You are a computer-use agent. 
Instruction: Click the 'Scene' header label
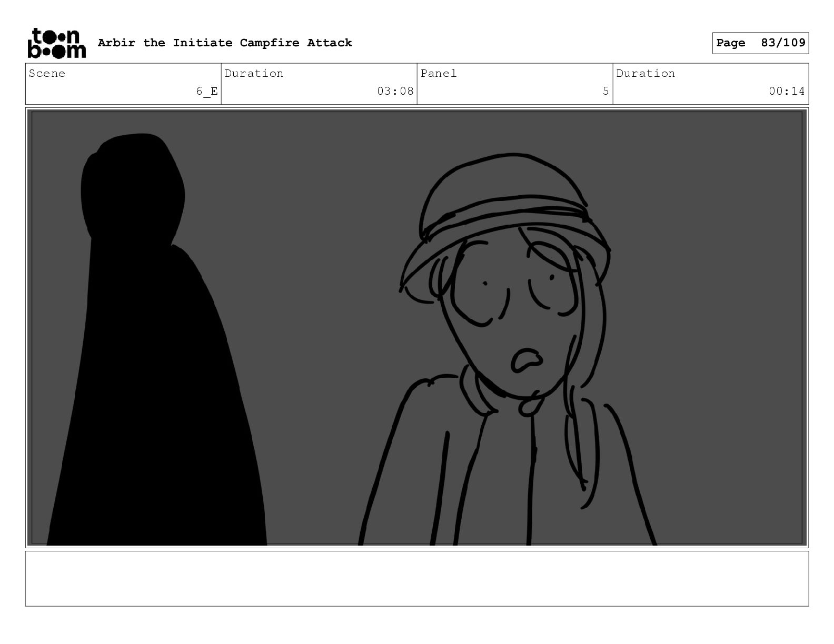point(47,73)
